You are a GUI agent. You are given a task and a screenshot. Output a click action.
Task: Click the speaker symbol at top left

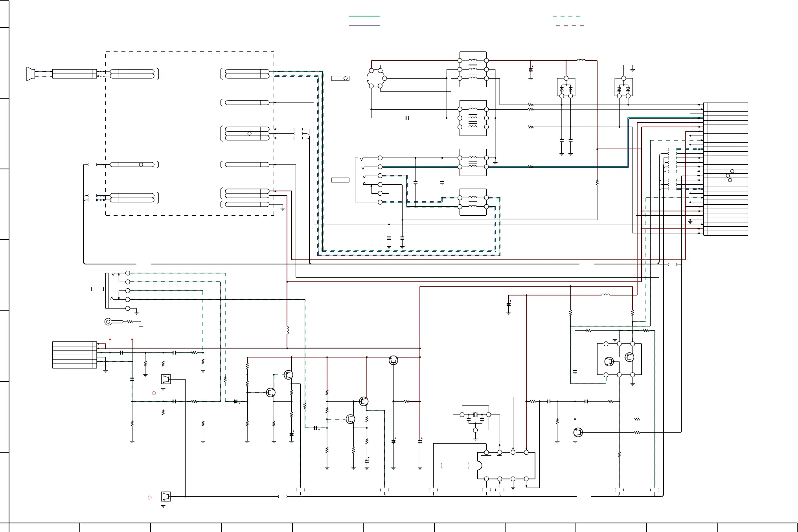(x=30, y=73)
